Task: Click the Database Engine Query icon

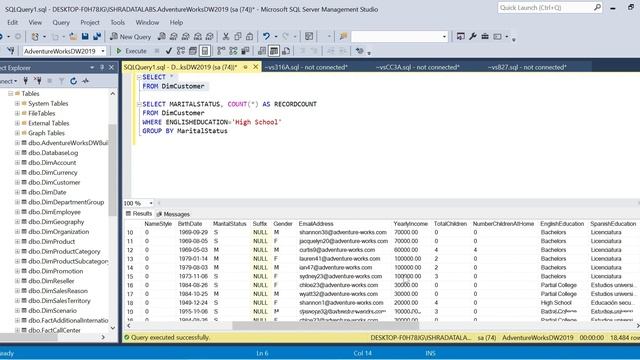Action: click(x=162, y=37)
